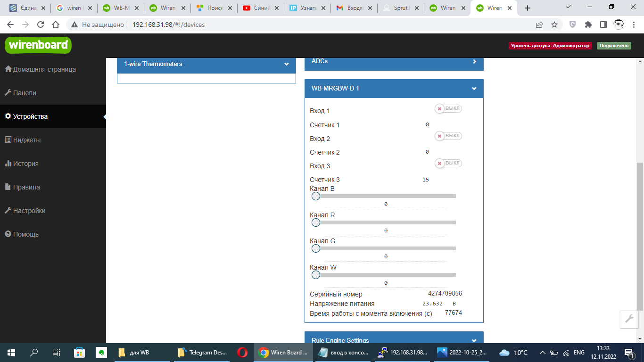
Task: Open Task View on the taskbar
Action: (56, 352)
